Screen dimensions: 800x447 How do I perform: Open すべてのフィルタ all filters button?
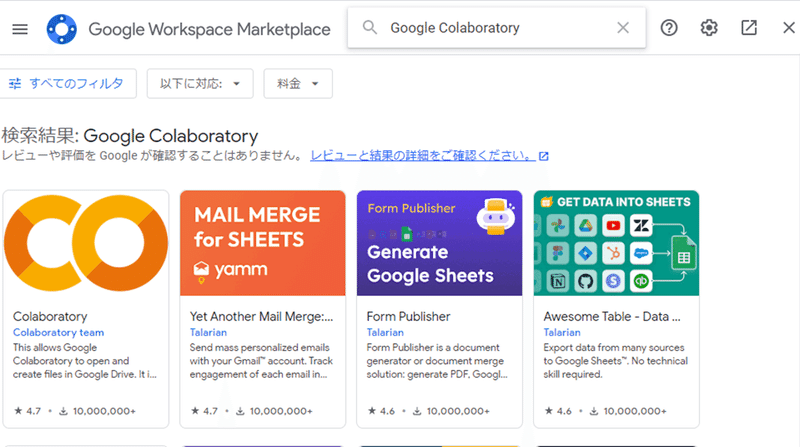[x=67, y=84]
